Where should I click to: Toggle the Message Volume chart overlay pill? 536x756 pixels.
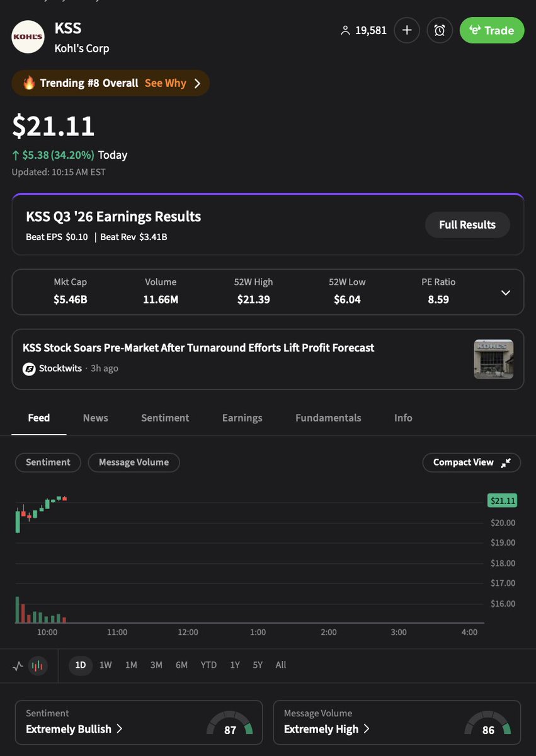pos(134,462)
